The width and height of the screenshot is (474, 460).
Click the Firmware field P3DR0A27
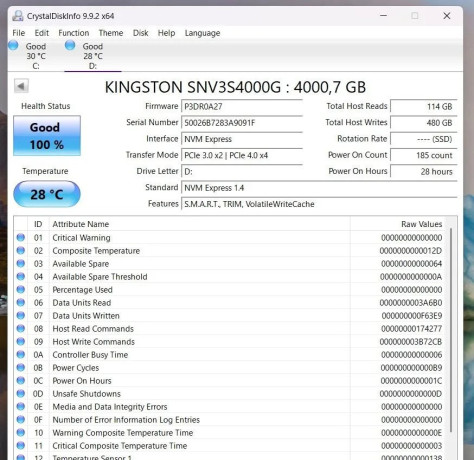pos(242,107)
